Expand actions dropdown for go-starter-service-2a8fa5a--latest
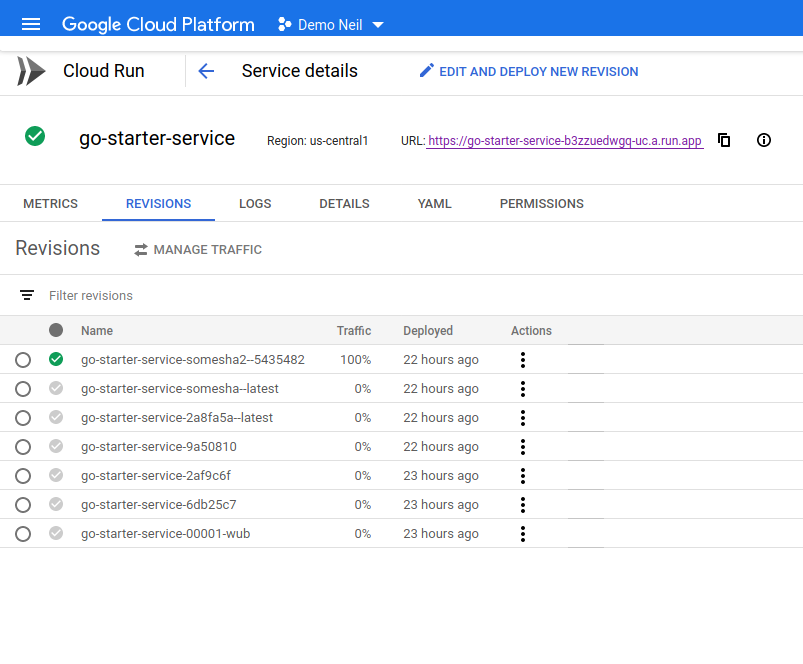Image resolution: width=803 pixels, height=664 pixels. (x=522, y=418)
